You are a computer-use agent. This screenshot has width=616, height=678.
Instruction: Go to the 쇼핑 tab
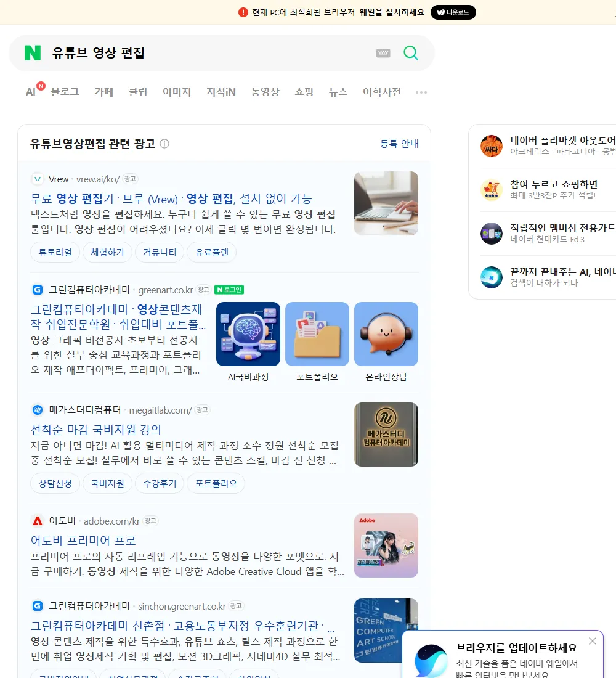point(304,92)
